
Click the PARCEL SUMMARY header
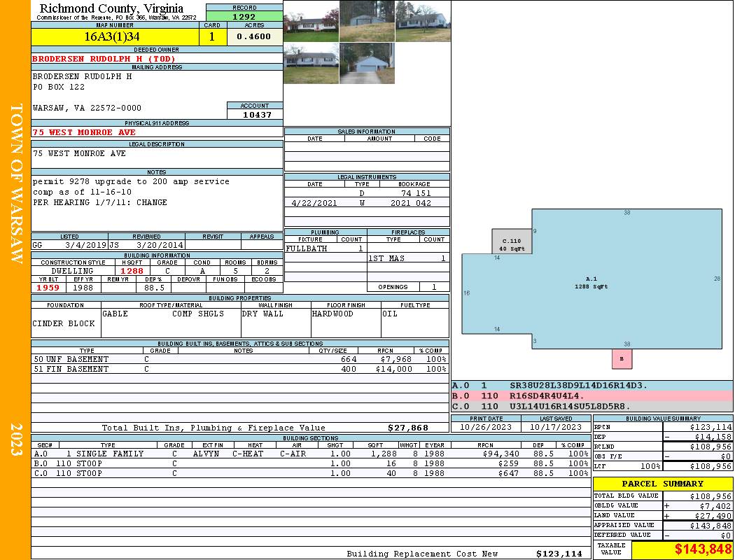pos(662,484)
